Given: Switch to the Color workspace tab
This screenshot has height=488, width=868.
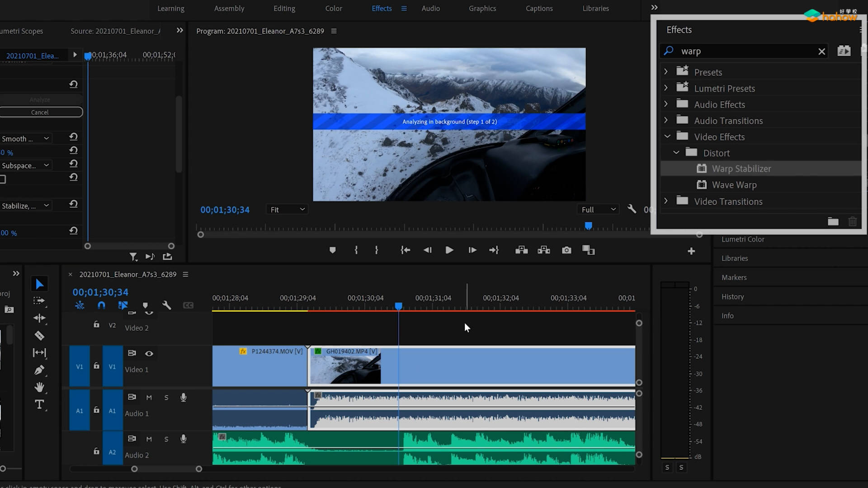Looking at the screenshot, I should click(334, 9).
